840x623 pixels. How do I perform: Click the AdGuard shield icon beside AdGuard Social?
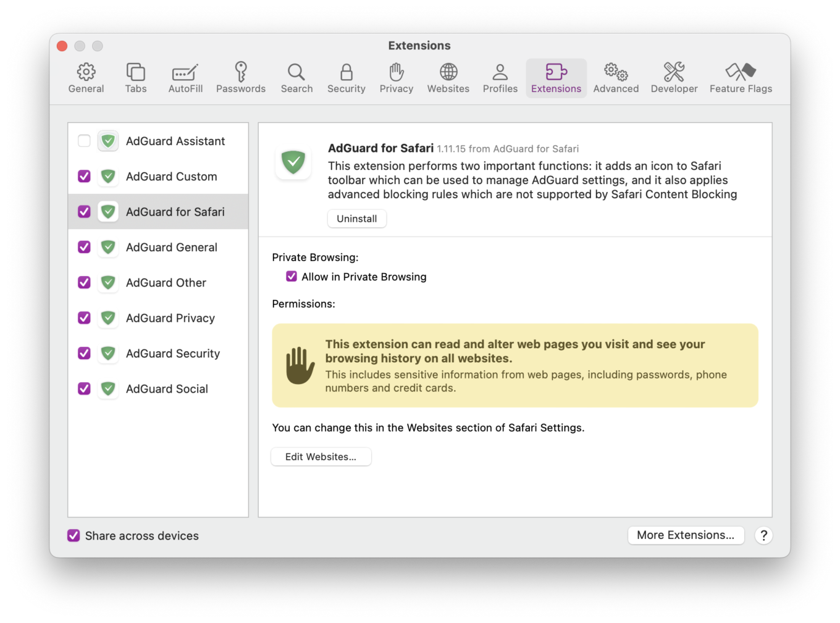(107, 388)
